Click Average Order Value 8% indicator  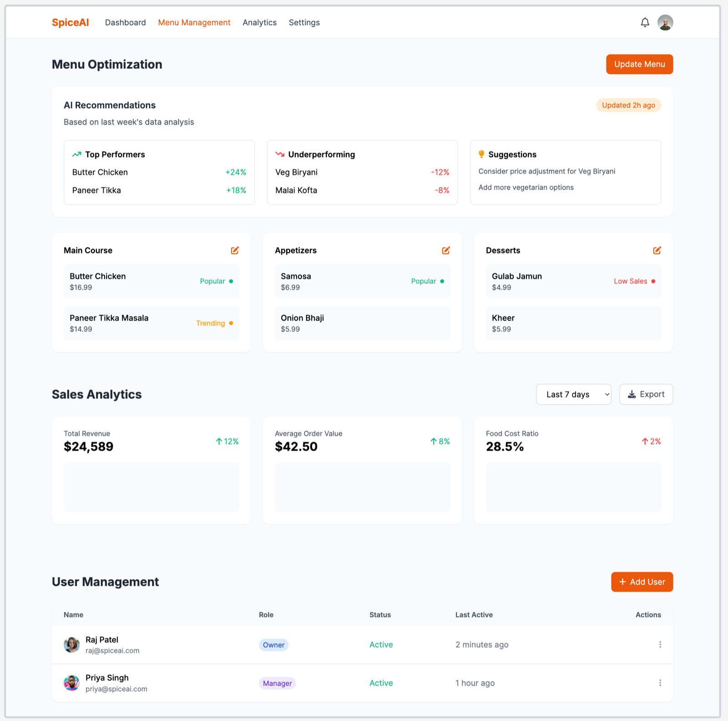[440, 441]
